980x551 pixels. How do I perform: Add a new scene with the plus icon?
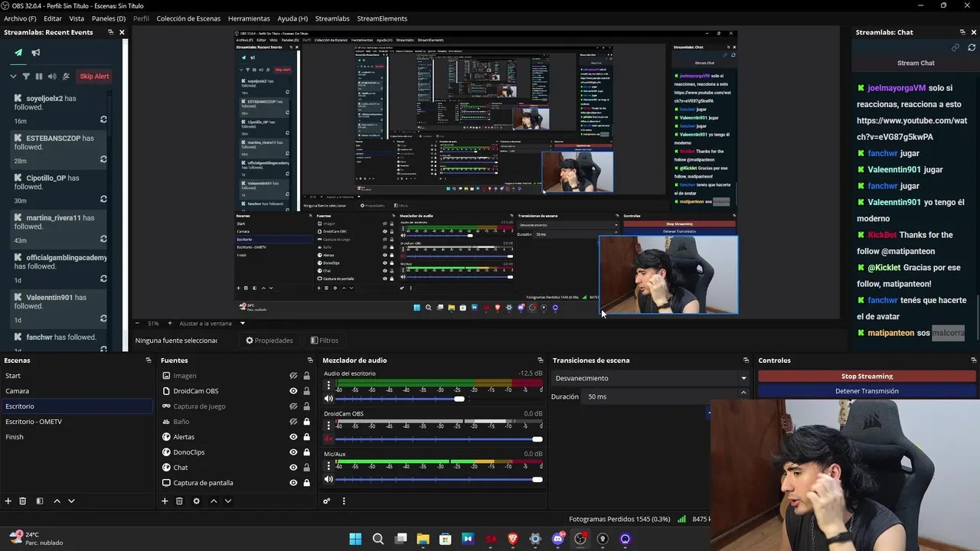tap(8, 501)
